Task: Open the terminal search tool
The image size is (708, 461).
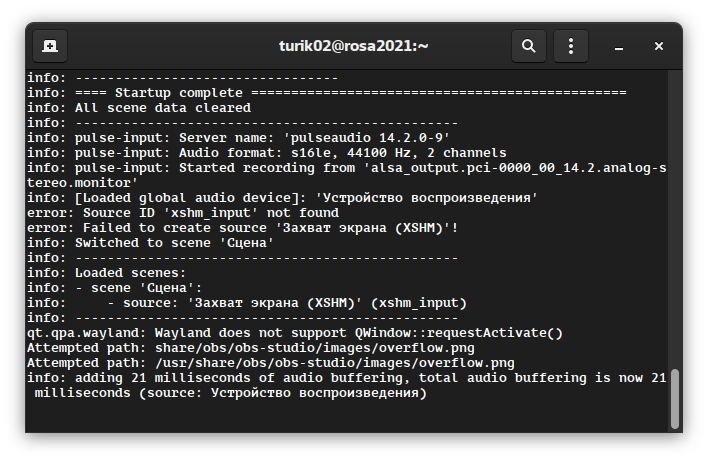Action: coord(529,46)
